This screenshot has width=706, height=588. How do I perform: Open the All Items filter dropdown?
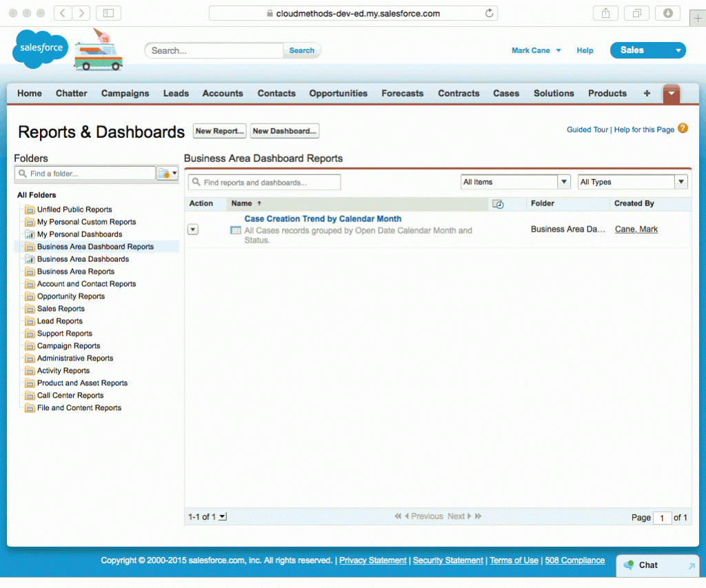pos(516,182)
